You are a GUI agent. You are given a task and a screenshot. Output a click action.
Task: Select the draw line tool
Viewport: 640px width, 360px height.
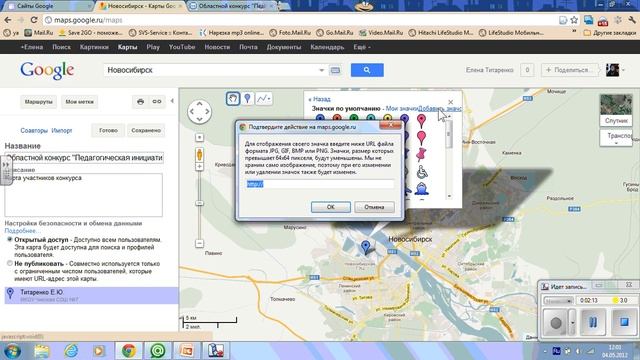pyautogui.click(x=264, y=98)
